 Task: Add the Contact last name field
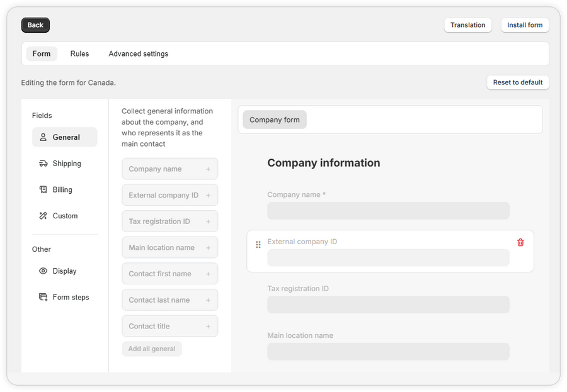[170, 300]
